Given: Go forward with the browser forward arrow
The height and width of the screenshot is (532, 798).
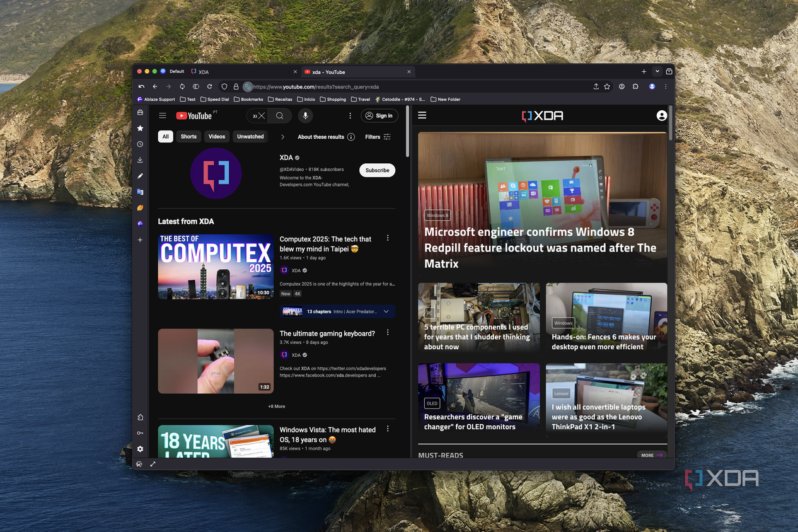Looking at the screenshot, I should coord(168,86).
